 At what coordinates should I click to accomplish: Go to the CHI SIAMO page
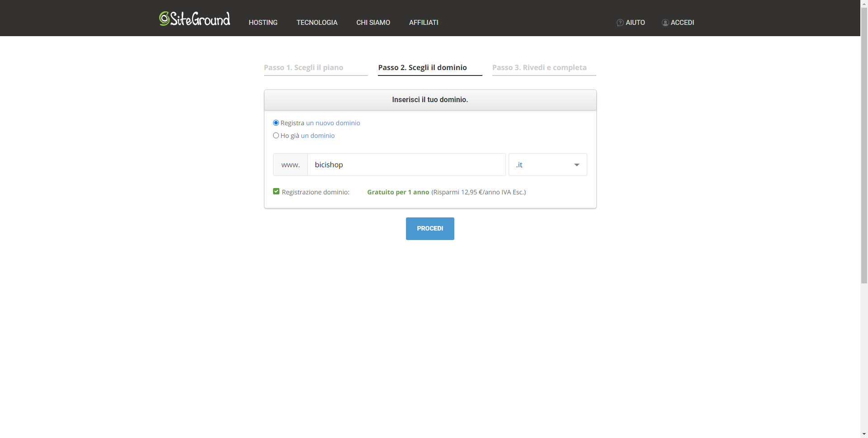coord(373,23)
